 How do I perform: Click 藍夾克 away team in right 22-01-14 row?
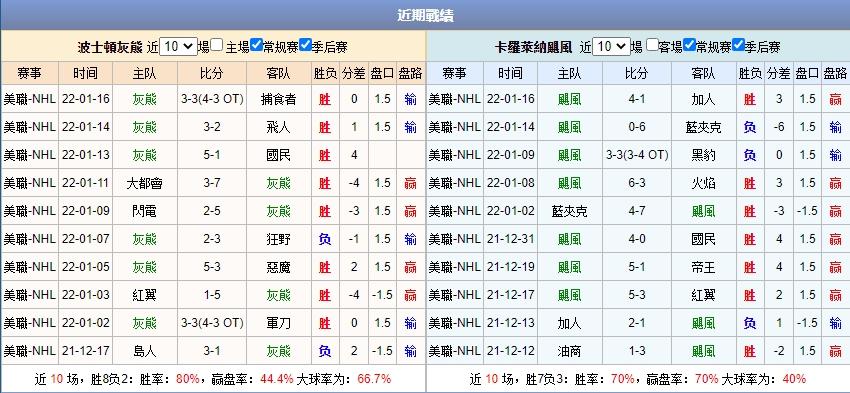tap(704, 127)
